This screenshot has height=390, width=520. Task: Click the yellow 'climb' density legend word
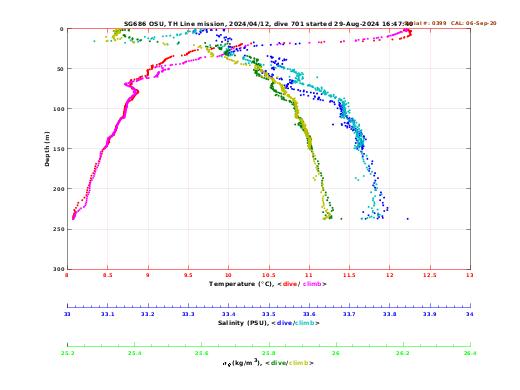(x=299, y=363)
